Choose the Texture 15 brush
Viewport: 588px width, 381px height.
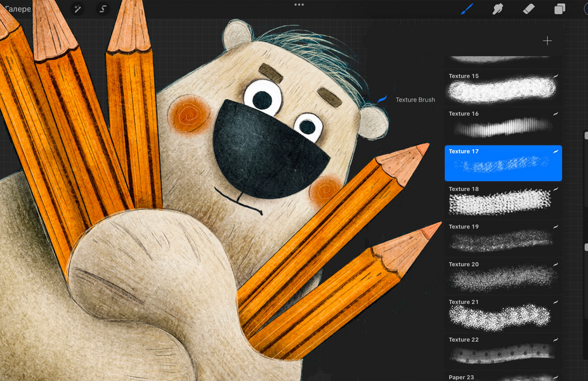coord(503,88)
